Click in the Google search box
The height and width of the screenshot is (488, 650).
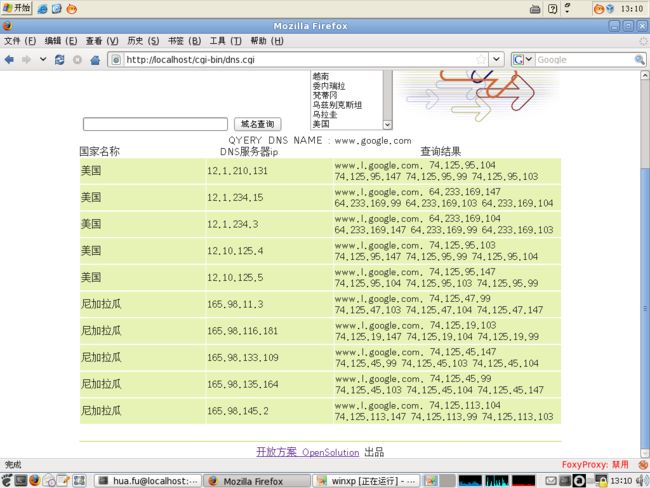[585, 60]
